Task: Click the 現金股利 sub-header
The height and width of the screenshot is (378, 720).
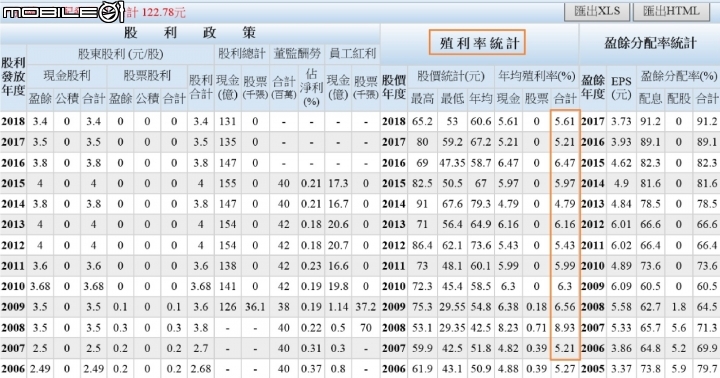Action: point(67,76)
